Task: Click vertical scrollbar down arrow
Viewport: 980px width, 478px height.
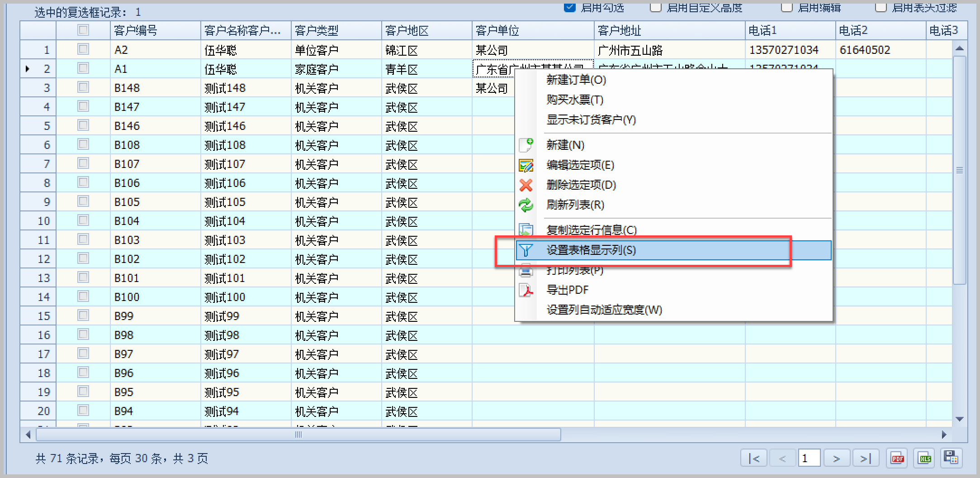Action: coord(960,419)
